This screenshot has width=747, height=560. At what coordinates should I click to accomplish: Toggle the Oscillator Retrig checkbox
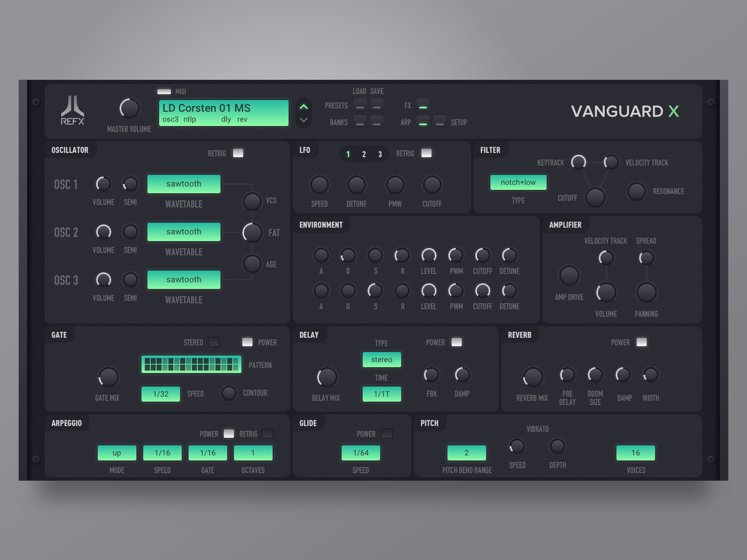pos(238,153)
